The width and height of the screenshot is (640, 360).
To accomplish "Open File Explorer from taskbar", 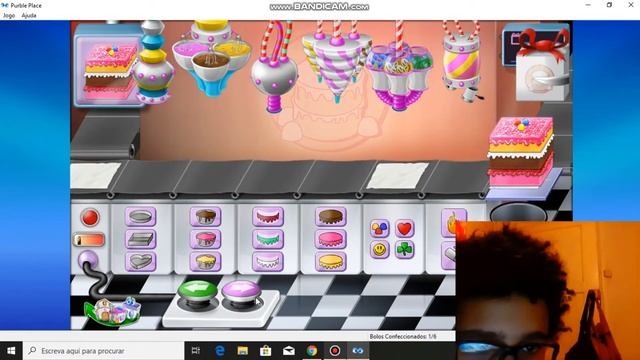I will 243,351.
